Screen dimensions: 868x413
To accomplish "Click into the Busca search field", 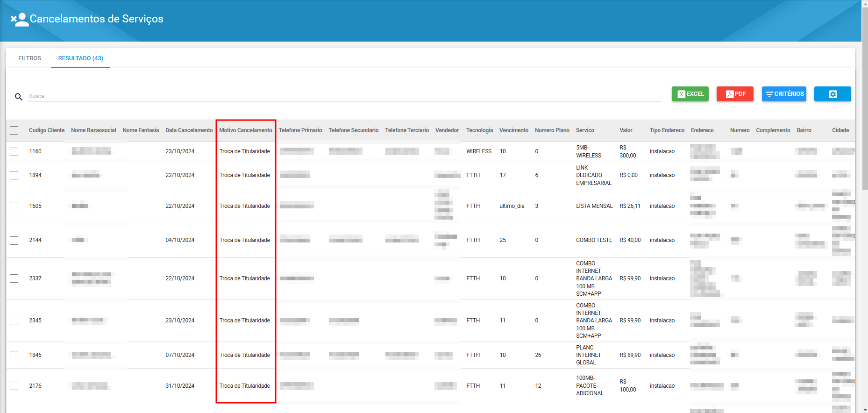I will pyautogui.click(x=345, y=96).
